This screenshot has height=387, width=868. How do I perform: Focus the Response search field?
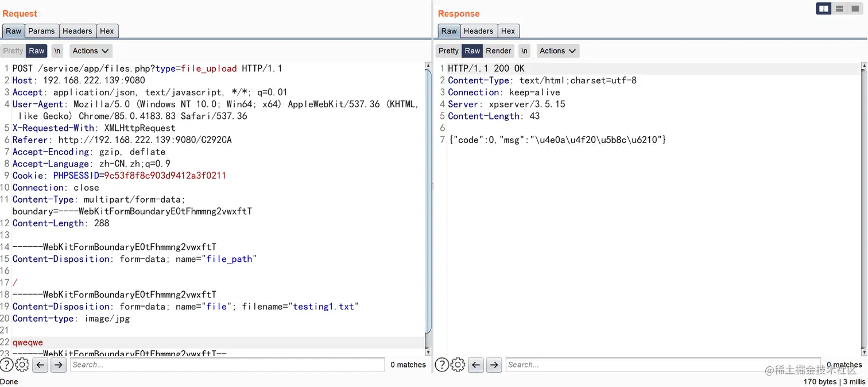tap(663, 365)
